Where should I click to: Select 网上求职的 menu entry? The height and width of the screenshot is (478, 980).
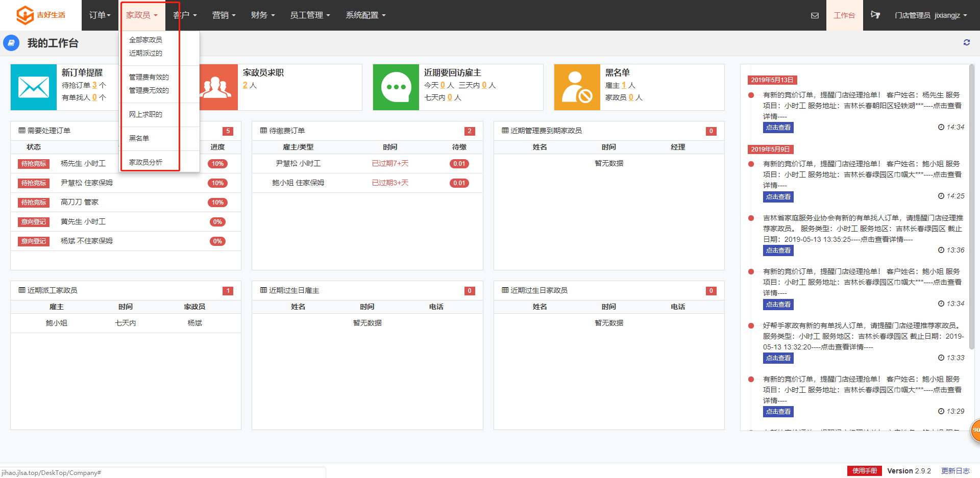click(145, 114)
